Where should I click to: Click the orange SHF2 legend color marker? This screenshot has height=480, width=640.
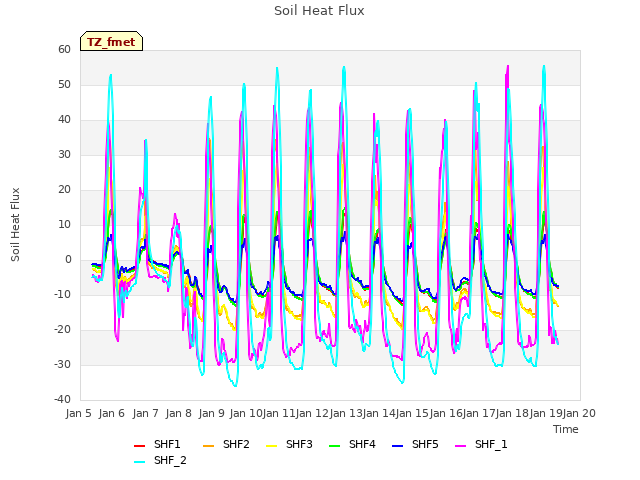209,446
